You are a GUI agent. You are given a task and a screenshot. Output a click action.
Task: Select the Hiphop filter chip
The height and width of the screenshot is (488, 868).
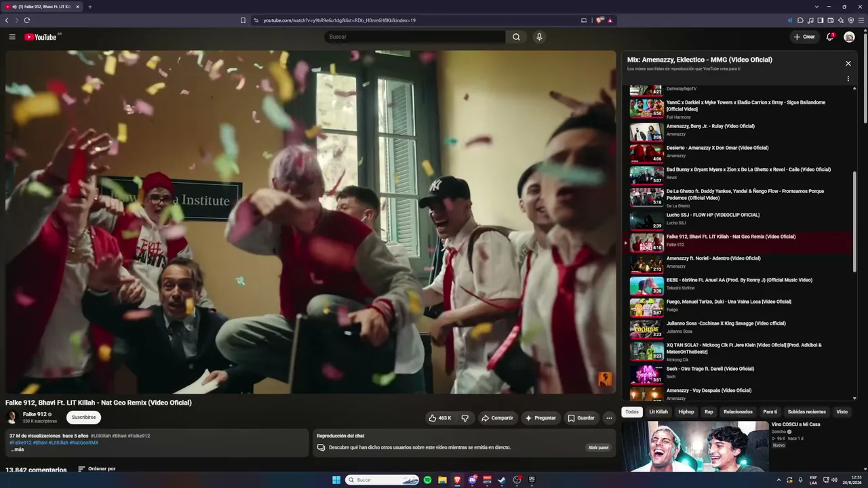(686, 412)
